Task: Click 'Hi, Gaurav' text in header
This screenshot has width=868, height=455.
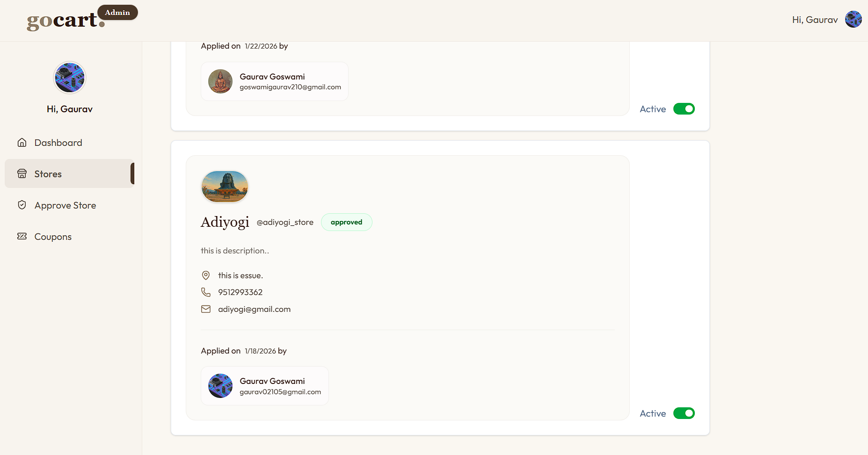Action: (x=815, y=20)
